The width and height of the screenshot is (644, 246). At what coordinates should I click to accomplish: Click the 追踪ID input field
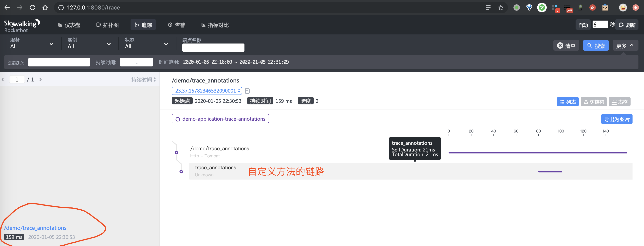[x=59, y=62]
